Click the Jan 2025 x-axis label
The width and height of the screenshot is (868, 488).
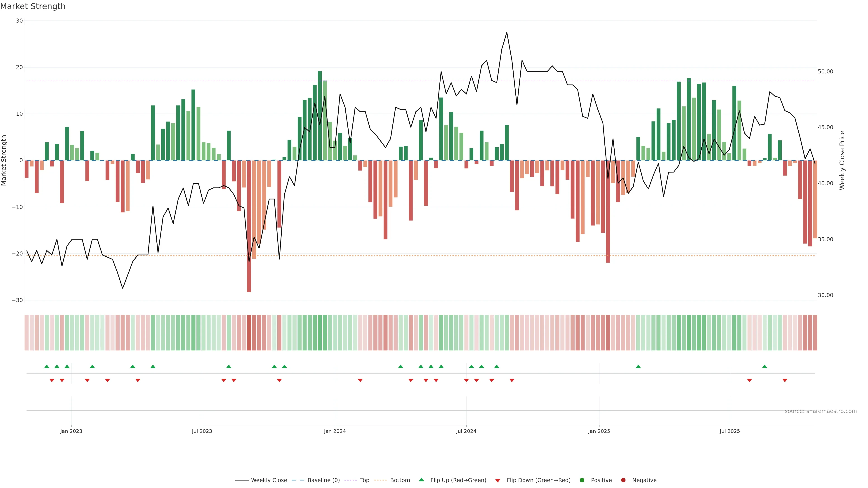[599, 431]
